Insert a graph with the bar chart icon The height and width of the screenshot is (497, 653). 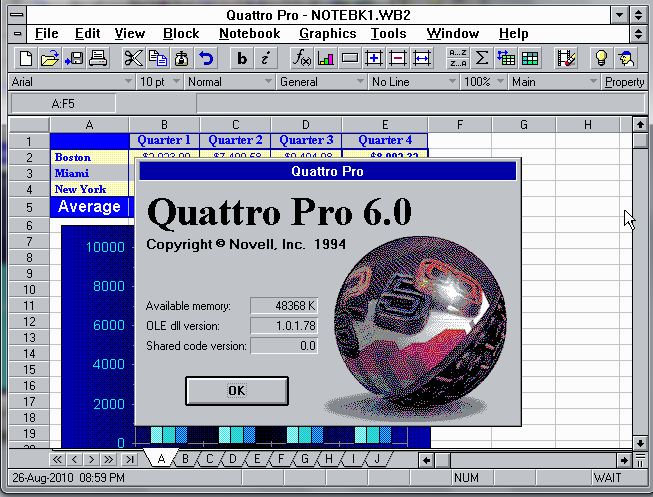click(x=326, y=58)
